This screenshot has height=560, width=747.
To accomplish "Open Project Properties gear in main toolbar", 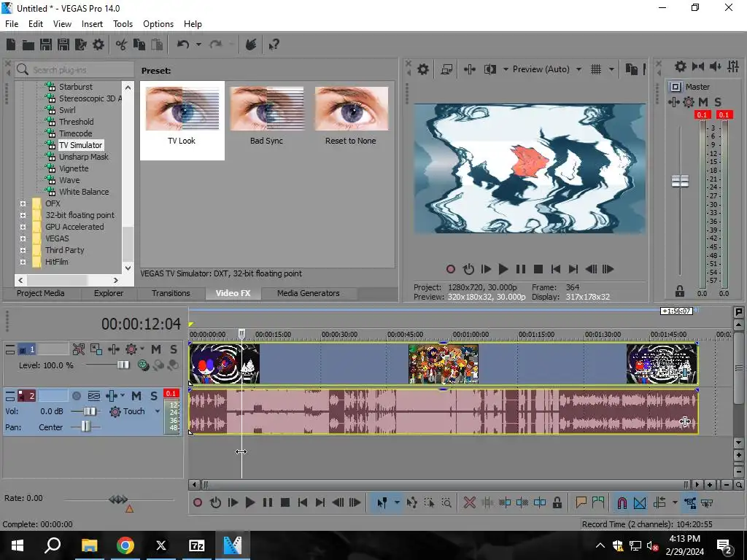I will (x=98, y=44).
